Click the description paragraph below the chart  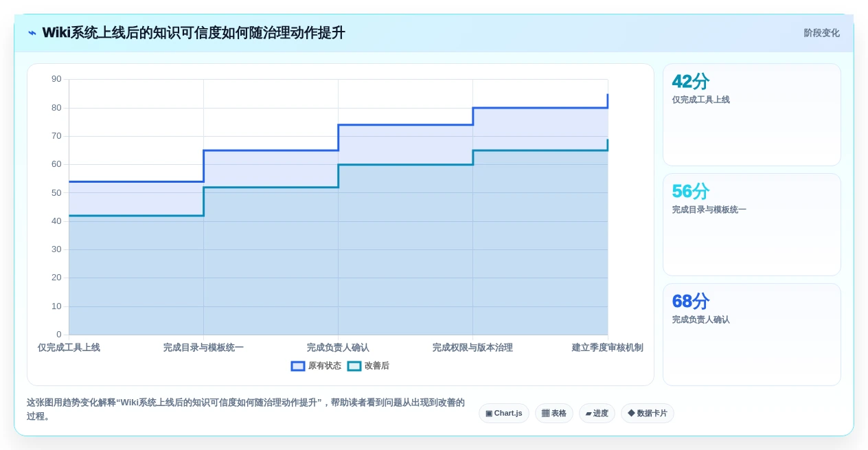[x=246, y=409]
